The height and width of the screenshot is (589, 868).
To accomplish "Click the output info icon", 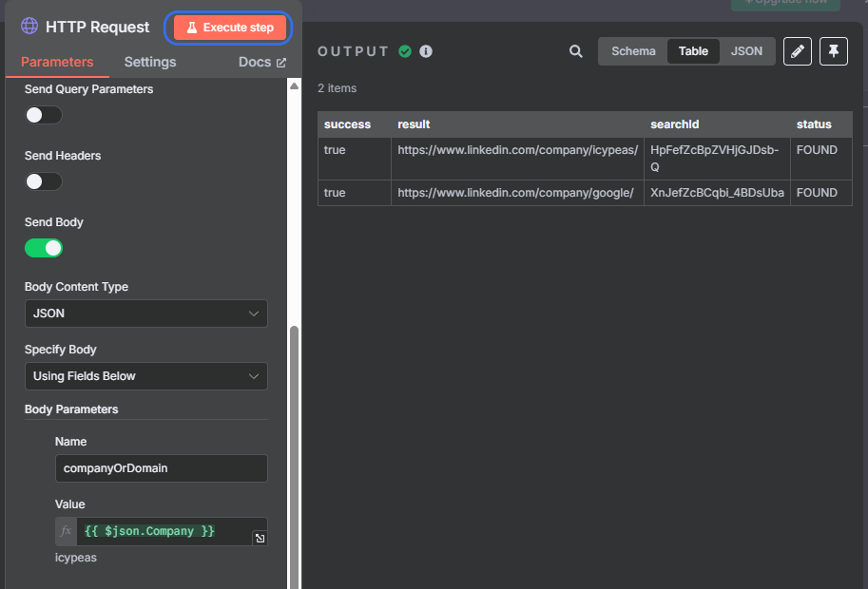I will [x=426, y=51].
